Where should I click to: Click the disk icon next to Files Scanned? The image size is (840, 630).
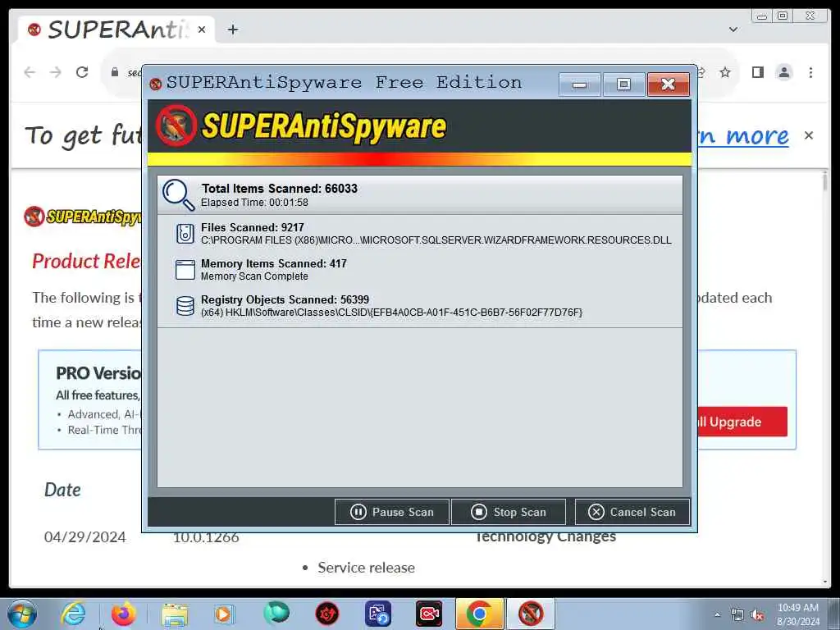coord(185,234)
